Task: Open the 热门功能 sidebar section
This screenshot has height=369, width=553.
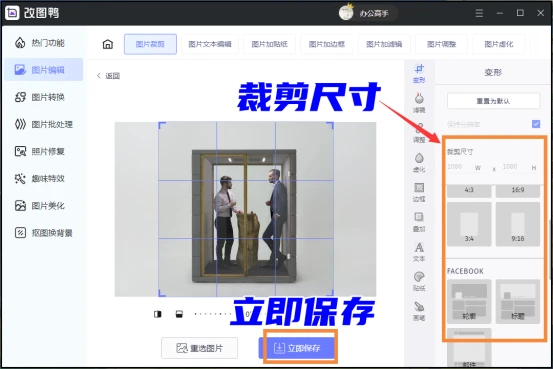Action: pos(40,43)
